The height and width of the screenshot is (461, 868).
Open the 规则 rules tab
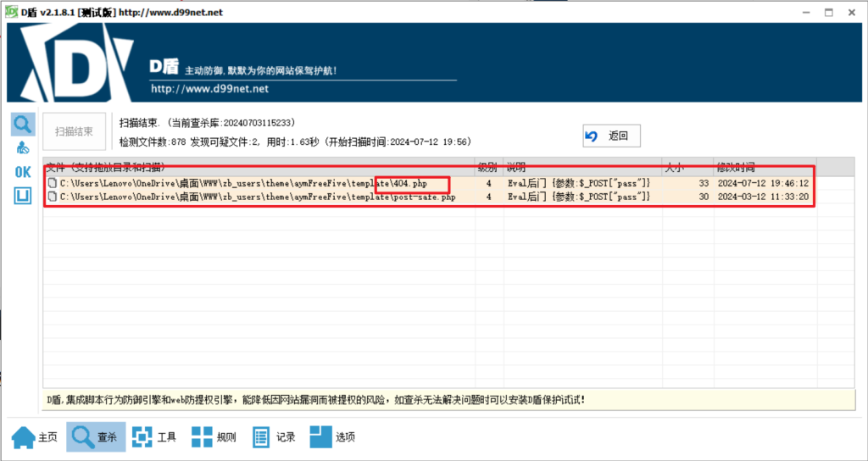pyautogui.click(x=214, y=437)
